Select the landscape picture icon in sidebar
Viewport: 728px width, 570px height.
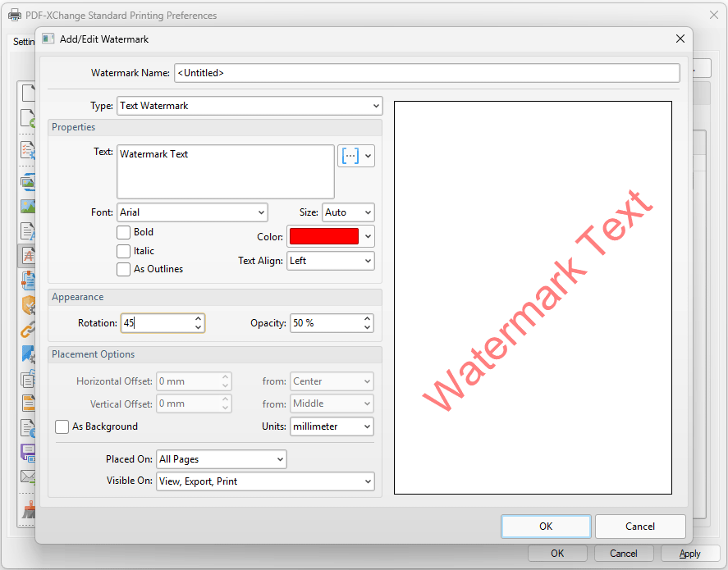tap(28, 207)
